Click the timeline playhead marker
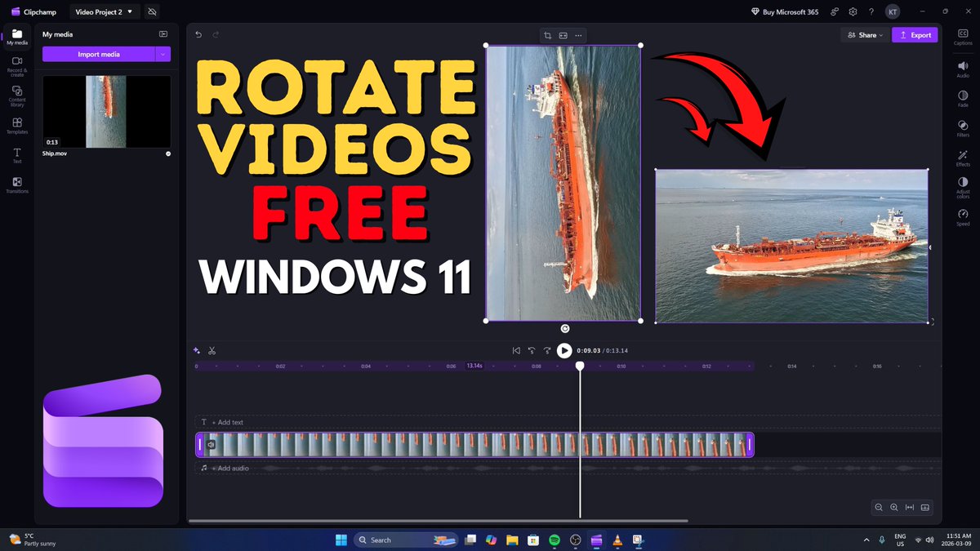The height and width of the screenshot is (551, 980). tap(580, 366)
